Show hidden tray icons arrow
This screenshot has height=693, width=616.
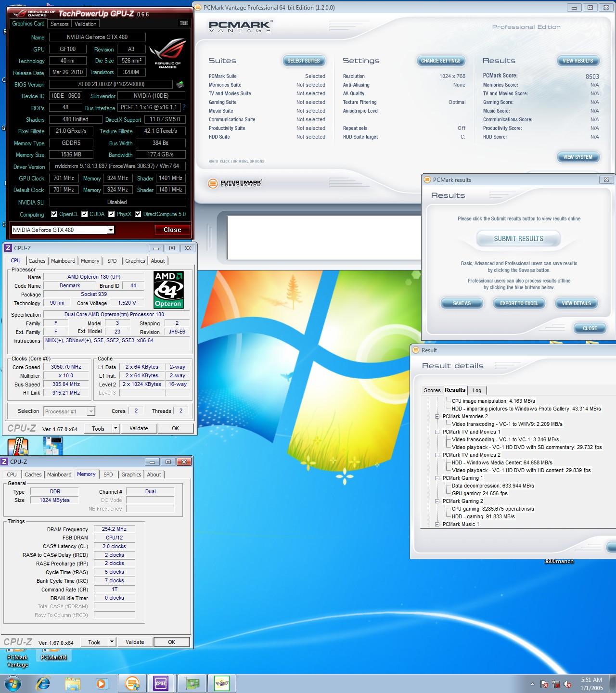tap(532, 684)
